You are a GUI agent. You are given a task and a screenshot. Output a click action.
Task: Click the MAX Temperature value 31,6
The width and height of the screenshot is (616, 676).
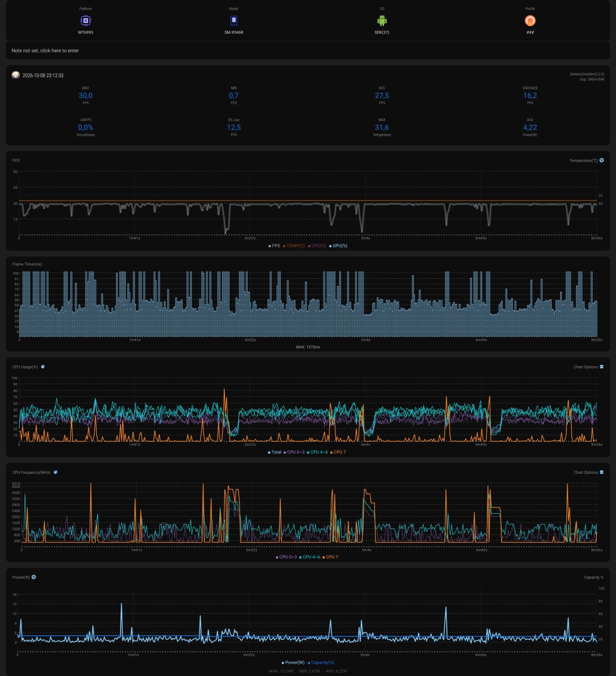click(382, 127)
